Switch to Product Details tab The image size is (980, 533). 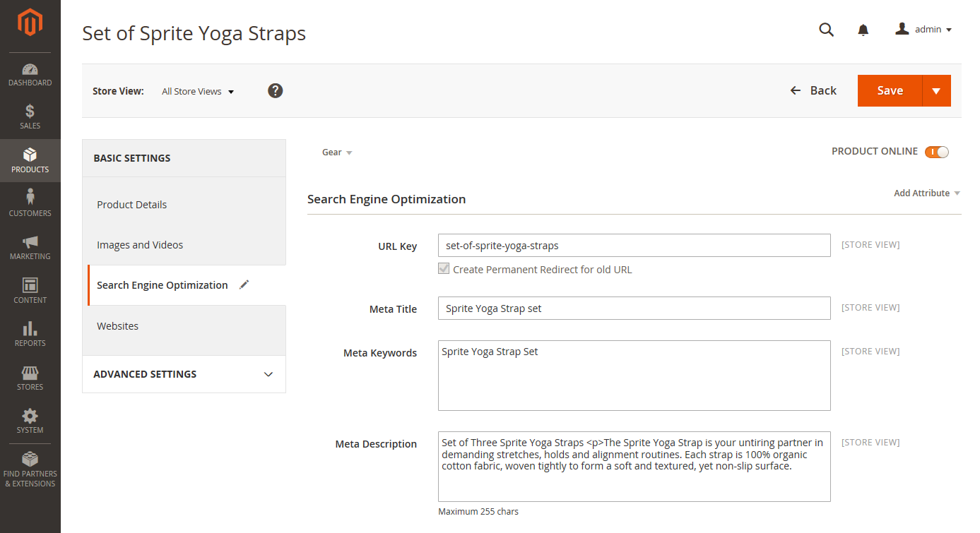(132, 205)
